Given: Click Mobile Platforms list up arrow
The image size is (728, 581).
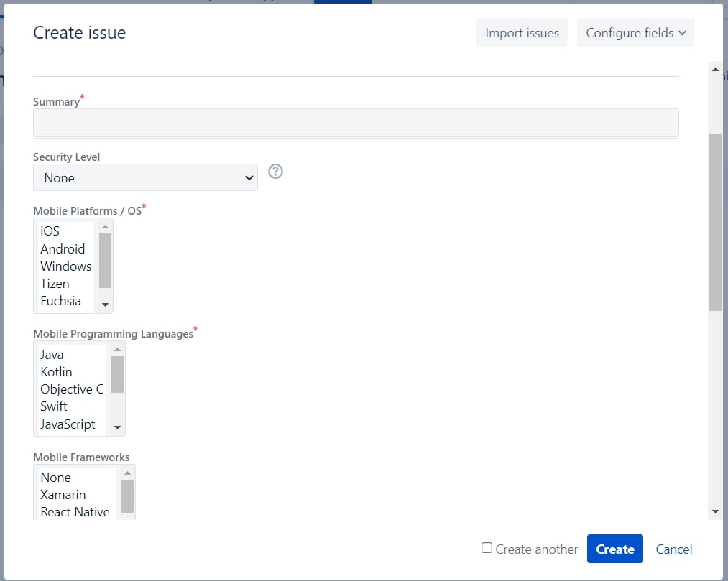Looking at the screenshot, I should (x=106, y=227).
